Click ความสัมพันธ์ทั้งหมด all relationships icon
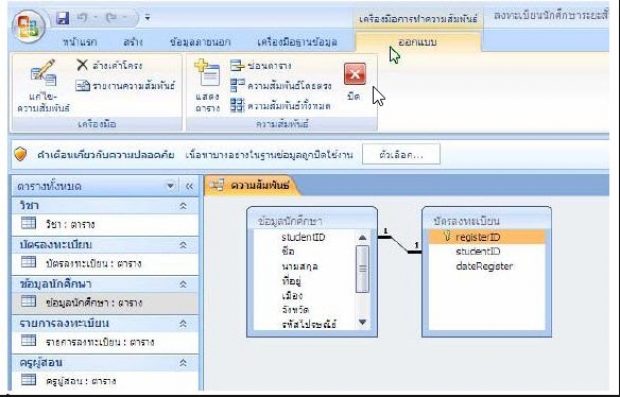 pos(238,106)
